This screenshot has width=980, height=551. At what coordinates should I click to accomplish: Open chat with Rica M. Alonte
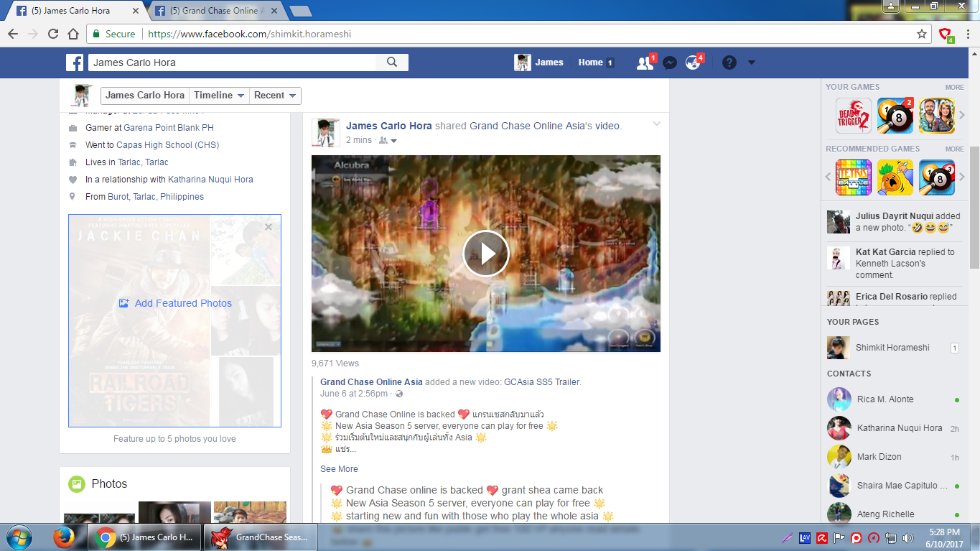(x=893, y=399)
